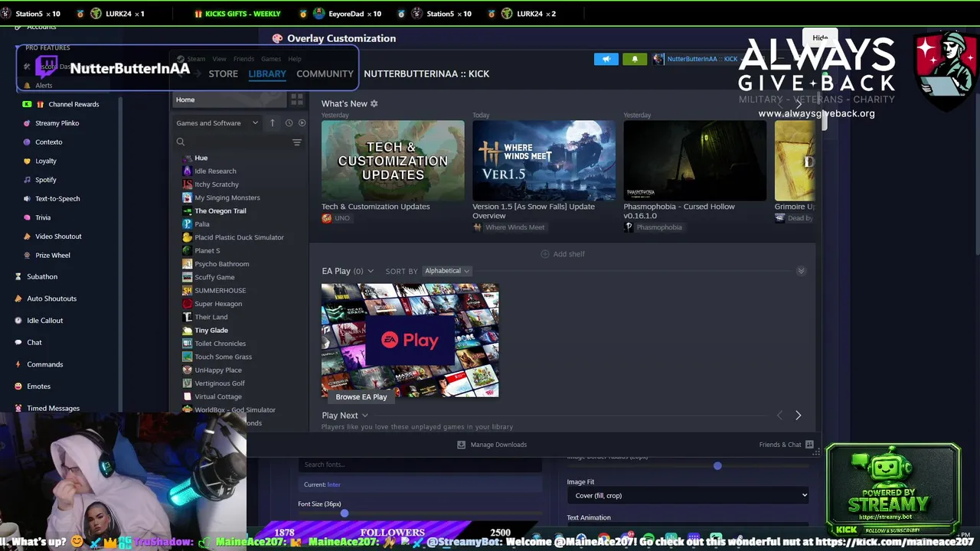Open the Help menu in Steam
The image size is (980, 551).
coord(295,59)
